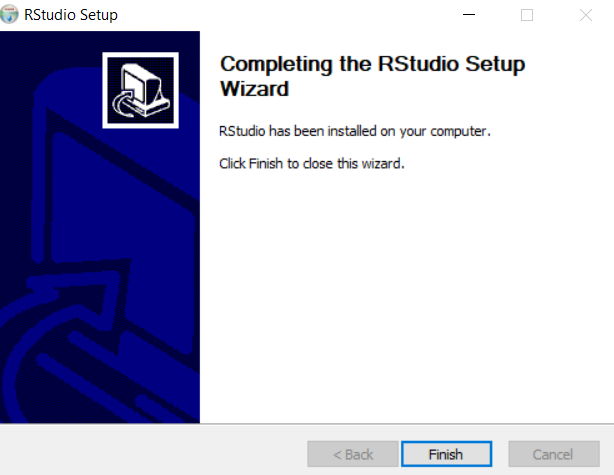Image resolution: width=614 pixels, height=475 pixels.
Task: Click the dark blue side banner image
Action: (100, 227)
